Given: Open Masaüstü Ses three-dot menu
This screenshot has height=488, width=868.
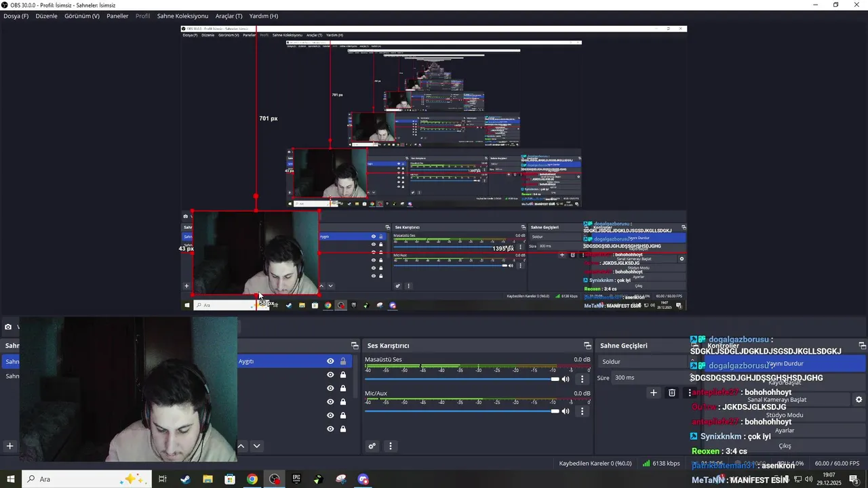Looking at the screenshot, I should pyautogui.click(x=582, y=379).
